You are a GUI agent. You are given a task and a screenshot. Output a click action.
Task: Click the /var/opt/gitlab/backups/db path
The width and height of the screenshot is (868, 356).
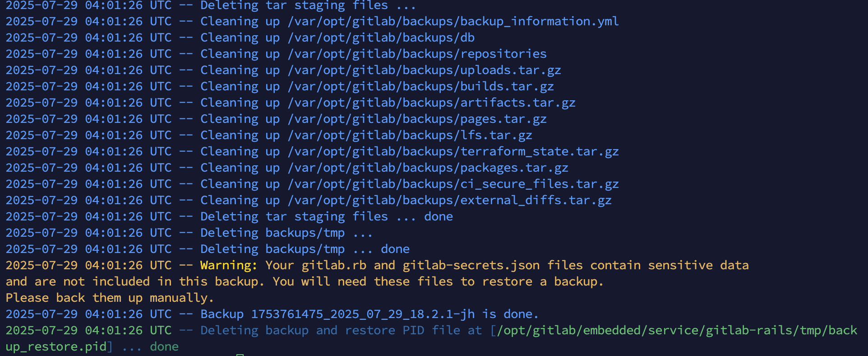[381, 37]
